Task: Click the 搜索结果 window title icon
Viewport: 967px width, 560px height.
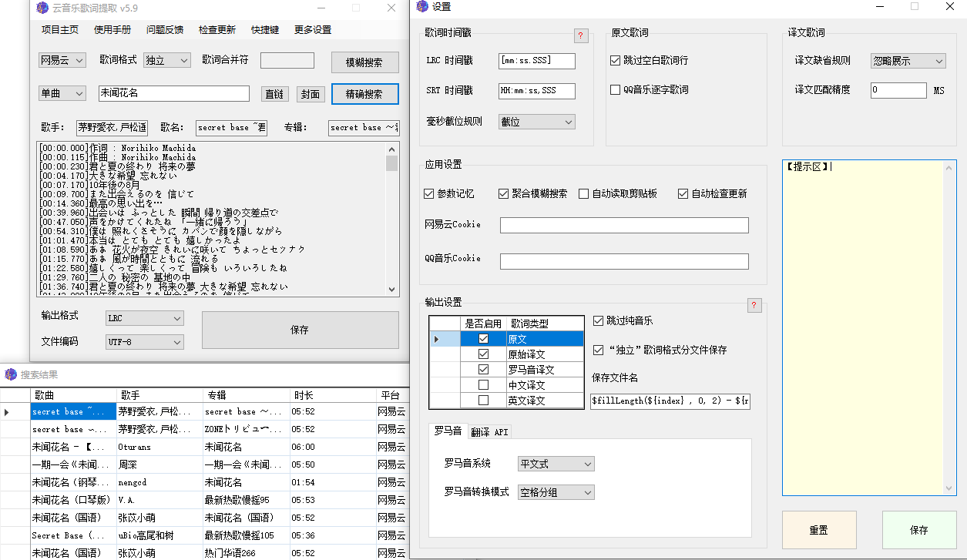Action: tap(11, 374)
